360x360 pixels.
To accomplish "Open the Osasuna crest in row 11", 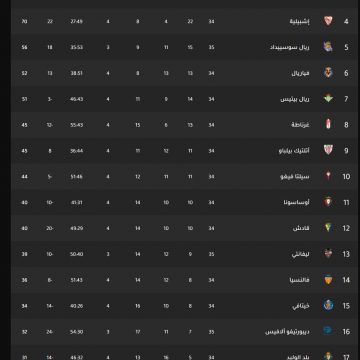I will click(328, 202).
